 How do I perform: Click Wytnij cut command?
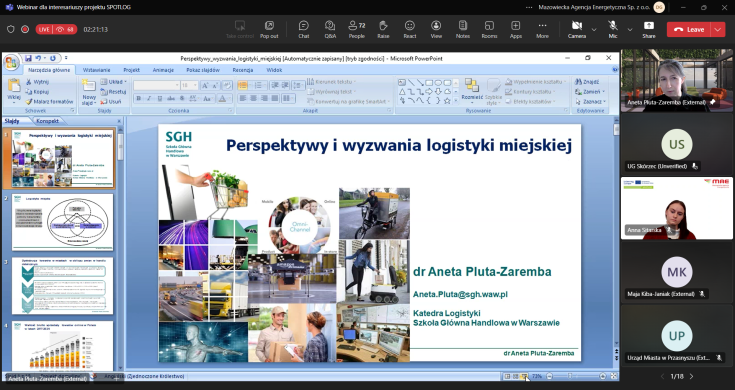click(x=38, y=82)
